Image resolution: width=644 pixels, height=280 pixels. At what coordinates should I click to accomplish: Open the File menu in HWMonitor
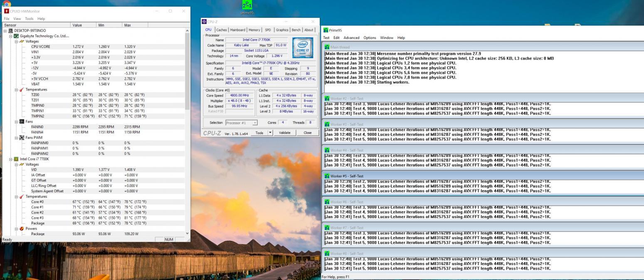[x=7, y=19]
